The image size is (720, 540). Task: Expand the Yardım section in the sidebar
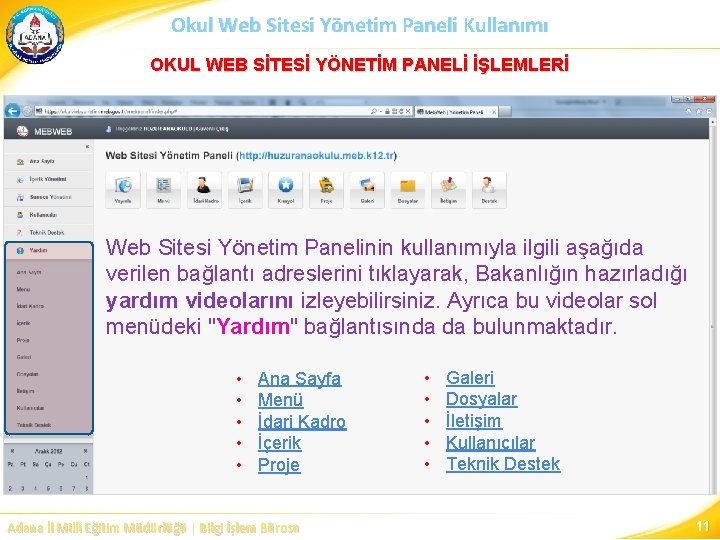pyautogui.click(x=48, y=251)
